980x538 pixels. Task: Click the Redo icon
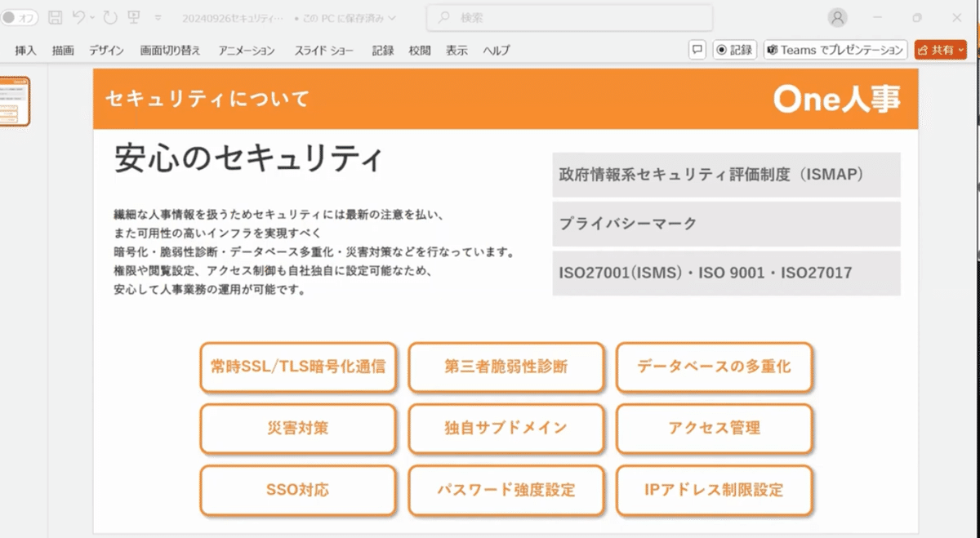[x=110, y=17]
